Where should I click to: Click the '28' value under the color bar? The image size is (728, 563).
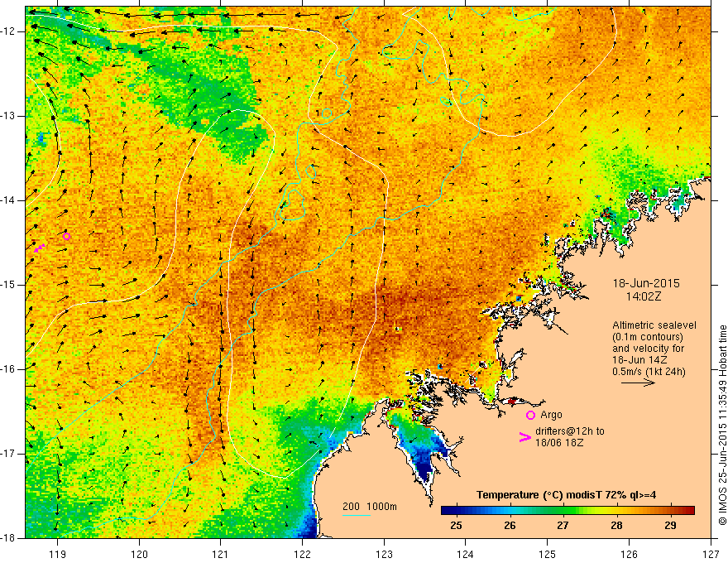[616, 526]
